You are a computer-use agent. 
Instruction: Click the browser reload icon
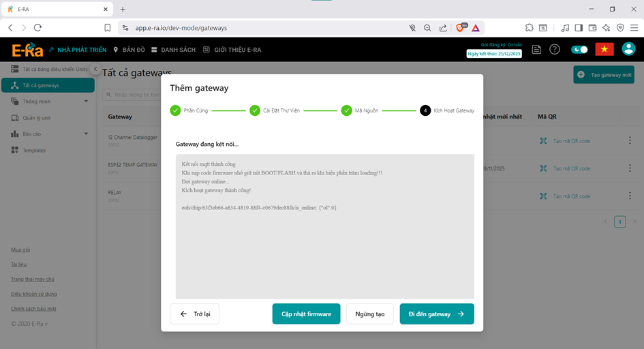38,28
